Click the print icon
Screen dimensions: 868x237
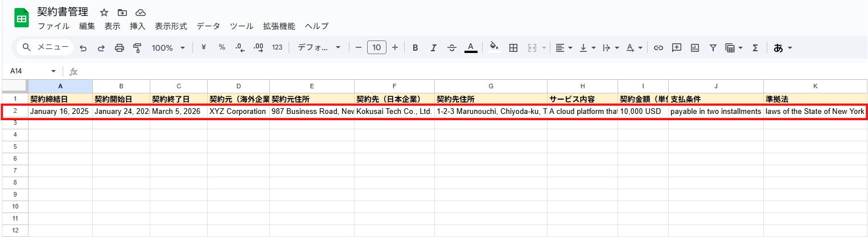(120, 48)
